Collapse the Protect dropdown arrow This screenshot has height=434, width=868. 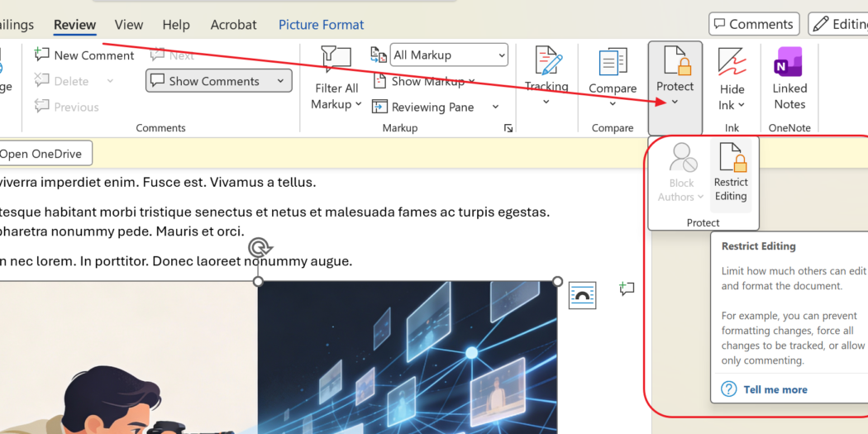point(675,102)
